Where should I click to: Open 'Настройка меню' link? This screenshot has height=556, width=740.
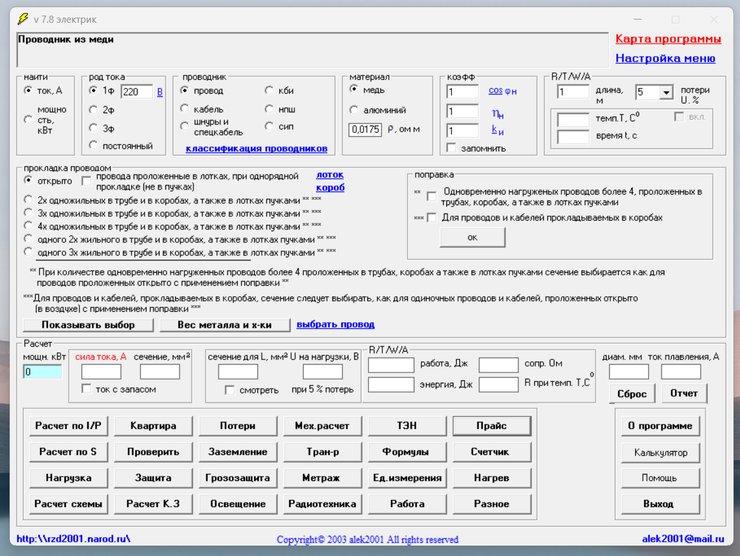tap(665, 58)
